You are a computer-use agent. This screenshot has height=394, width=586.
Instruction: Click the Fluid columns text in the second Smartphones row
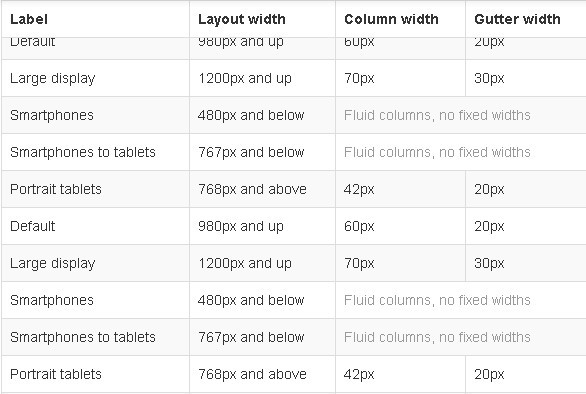437,300
